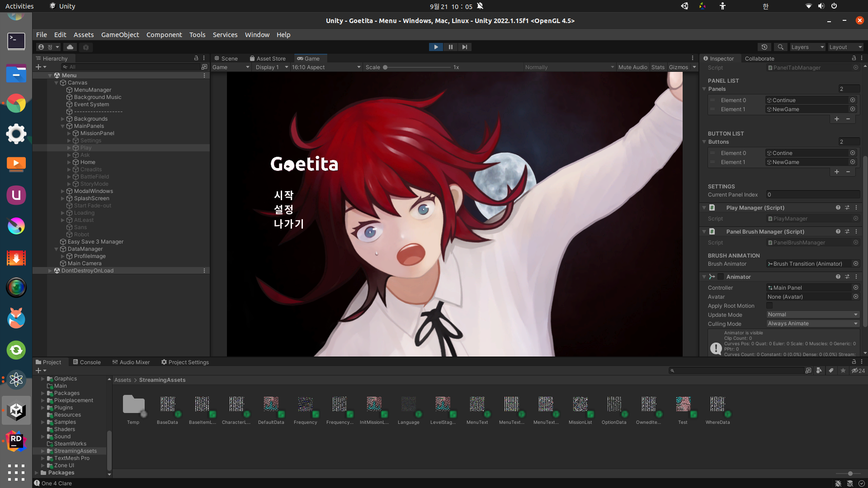
Task: Open the Layers dropdown
Action: point(807,47)
